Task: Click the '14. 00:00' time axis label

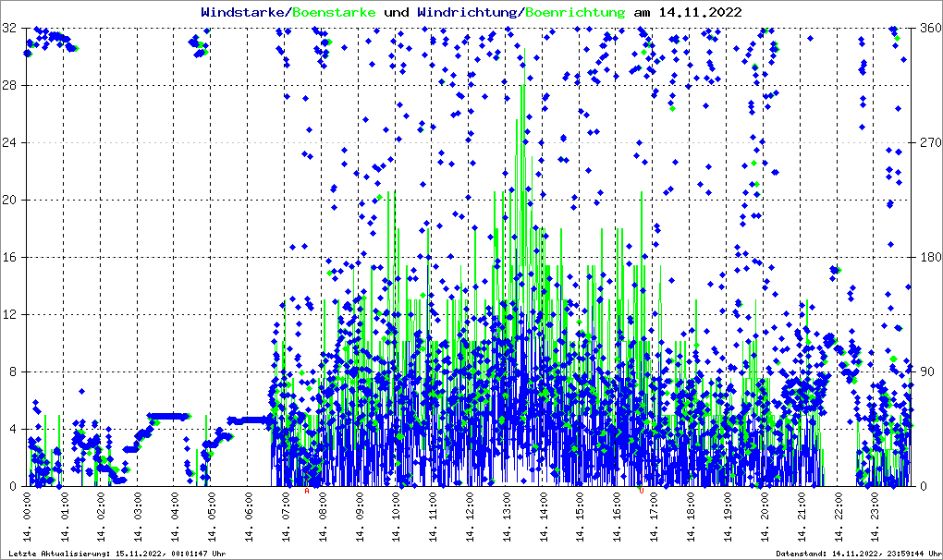Action: pos(27,517)
